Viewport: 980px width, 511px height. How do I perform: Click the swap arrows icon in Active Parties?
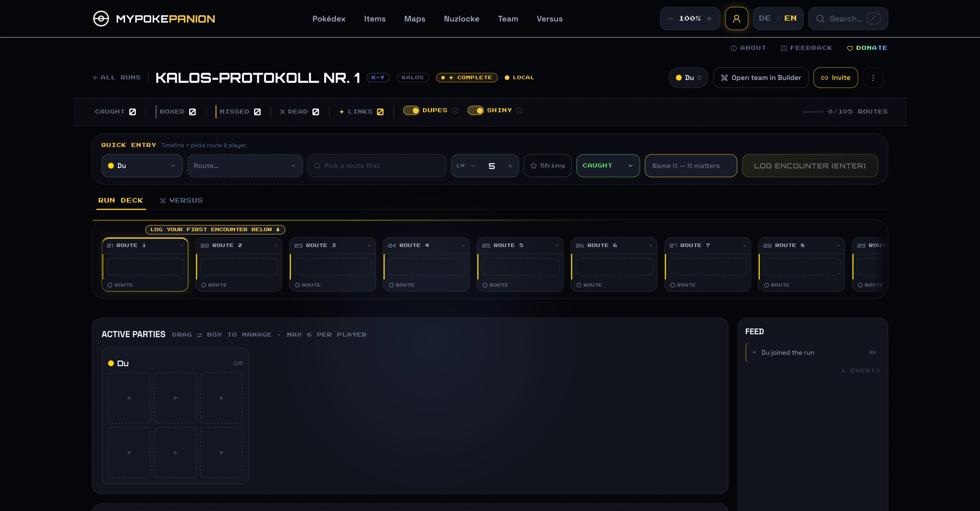pyautogui.click(x=199, y=335)
